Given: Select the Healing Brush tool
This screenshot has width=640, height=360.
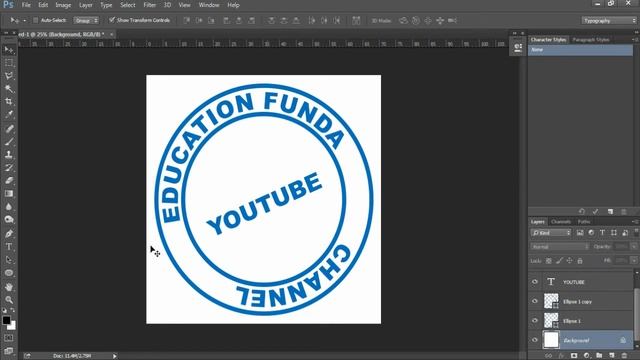Looking at the screenshot, I should click(9, 129).
